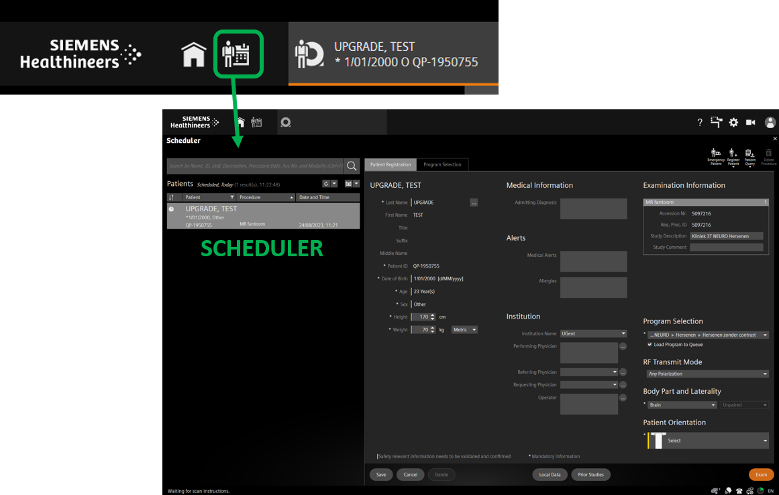
Task: Click the patient search input field
Action: coord(255,165)
